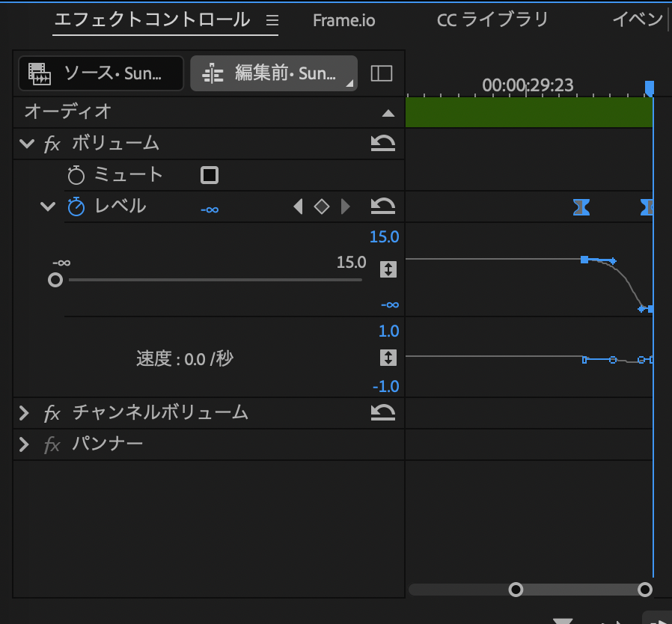This screenshot has height=624, width=672.
Task: Enable the ミュート checkbox
Action: tap(210, 175)
